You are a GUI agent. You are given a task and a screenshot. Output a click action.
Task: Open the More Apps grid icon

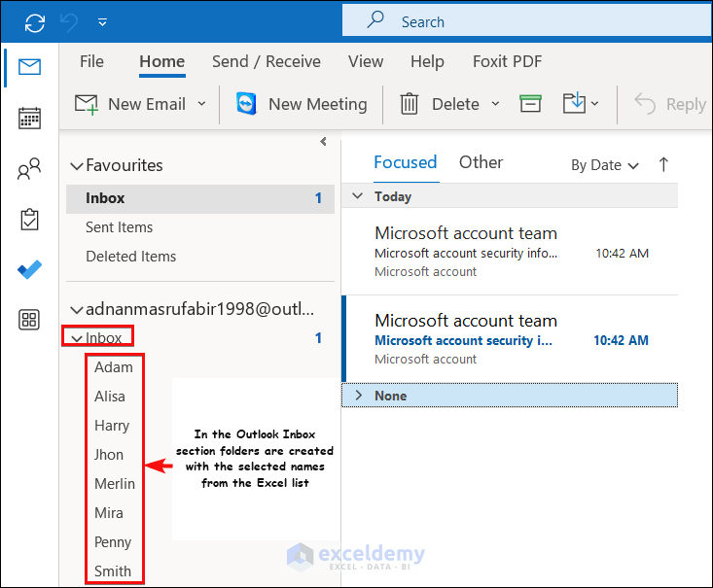29,320
